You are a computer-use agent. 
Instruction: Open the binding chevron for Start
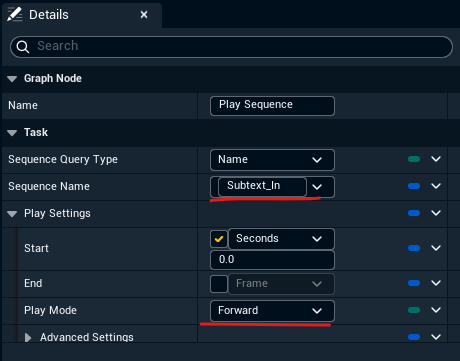pyautogui.click(x=436, y=248)
